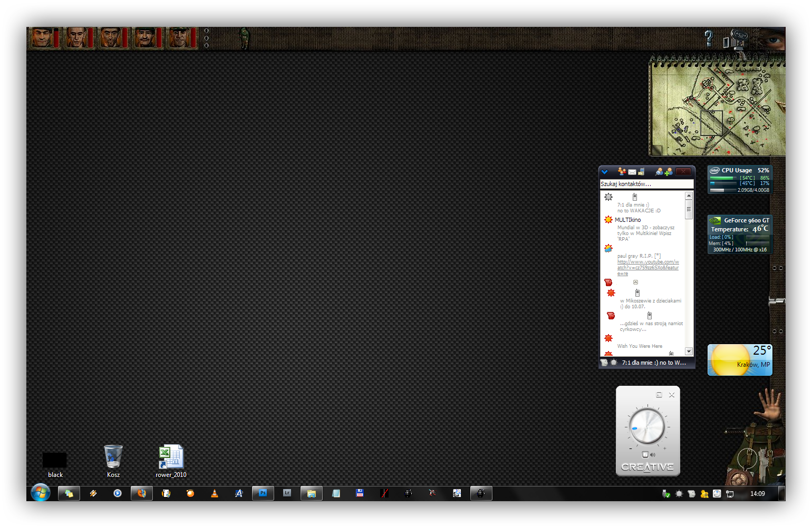Open the Kosz recycle bin
The width and height of the screenshot is (812, 527).
pyautogui.click(x=113, y=457)
